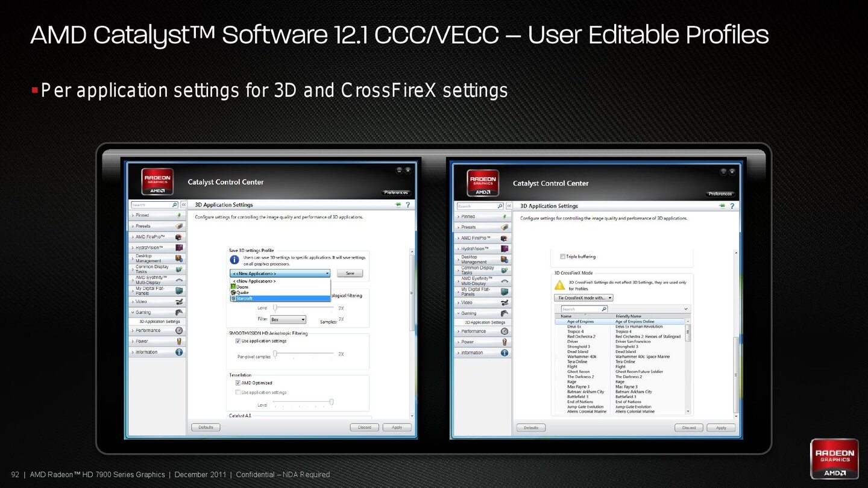The height and width of the screenshot is (488, 868).
Task: Click Discard button in right window
Action: pyautogui.click(x=689, y=428)
